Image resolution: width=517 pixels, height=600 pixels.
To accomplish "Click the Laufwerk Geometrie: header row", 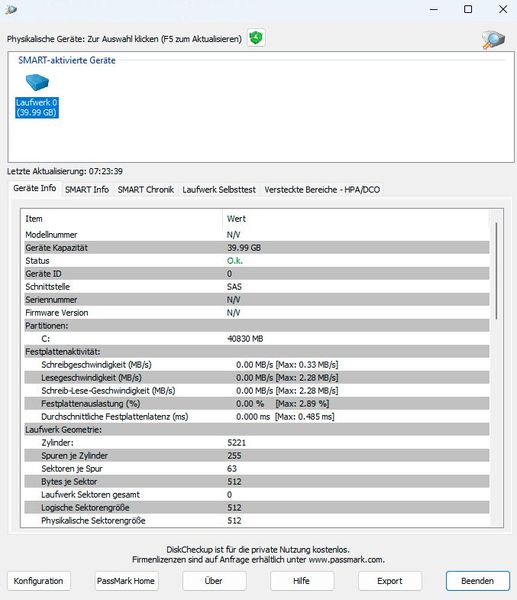I will (x=257, y=430).
